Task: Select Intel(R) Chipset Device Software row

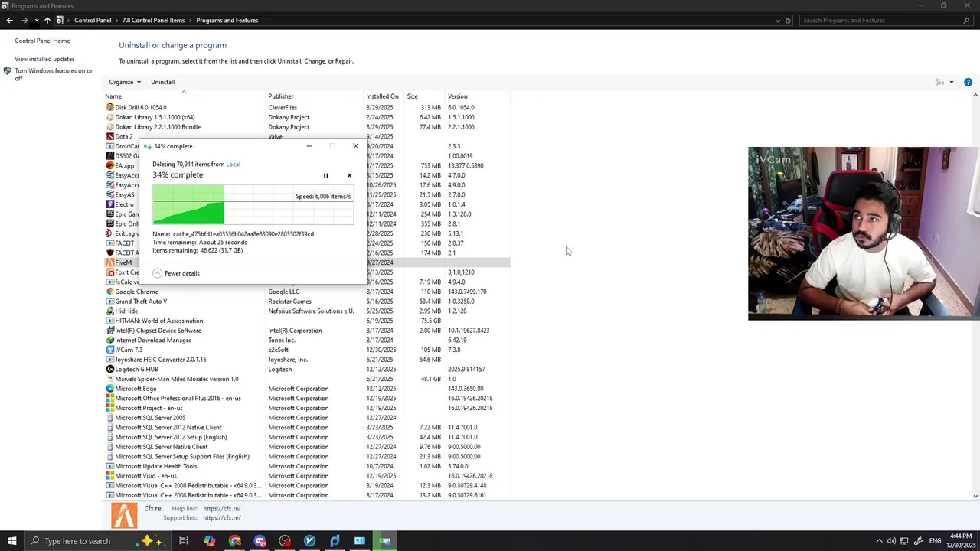Action: [307, 331]
